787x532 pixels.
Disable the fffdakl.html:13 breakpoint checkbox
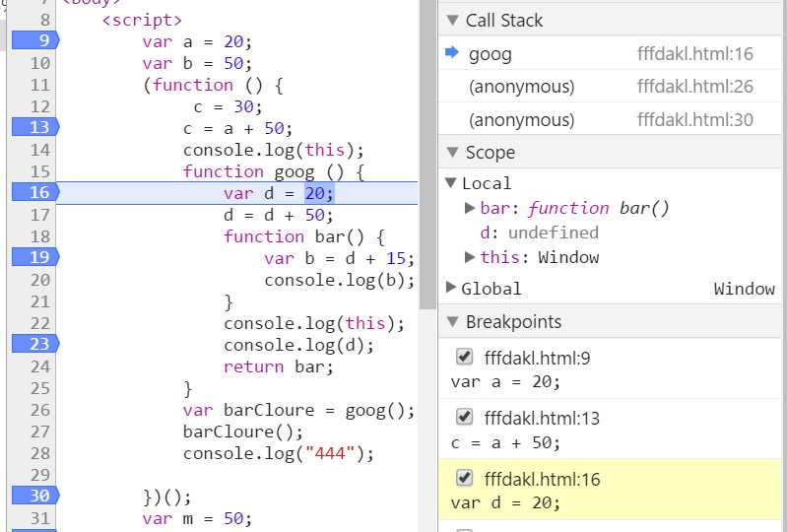click(x=465, y=417)
